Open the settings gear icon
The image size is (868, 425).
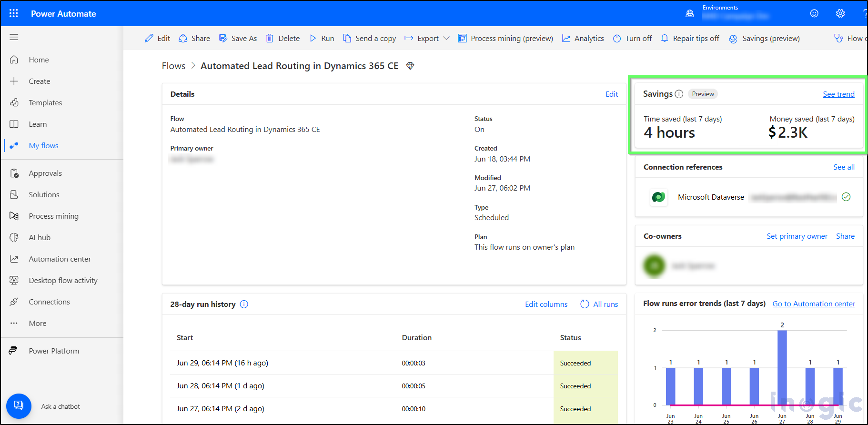840,13
